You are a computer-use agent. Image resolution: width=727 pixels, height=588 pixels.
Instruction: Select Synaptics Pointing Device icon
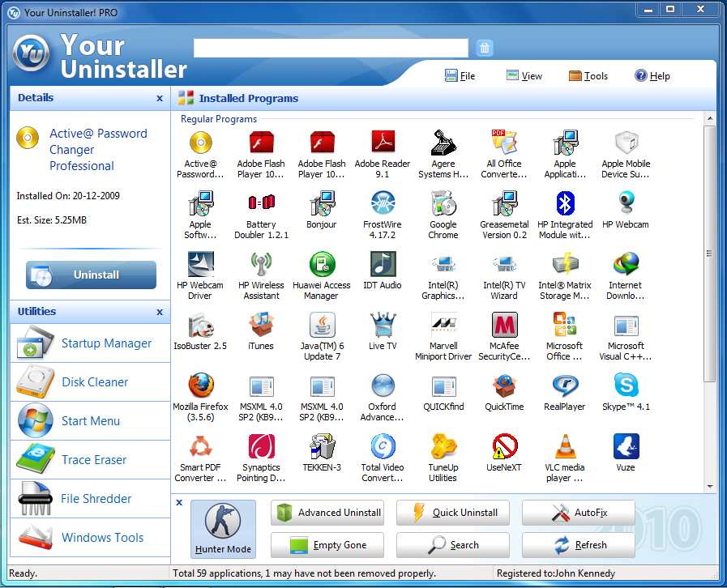(x=262, y=446)
